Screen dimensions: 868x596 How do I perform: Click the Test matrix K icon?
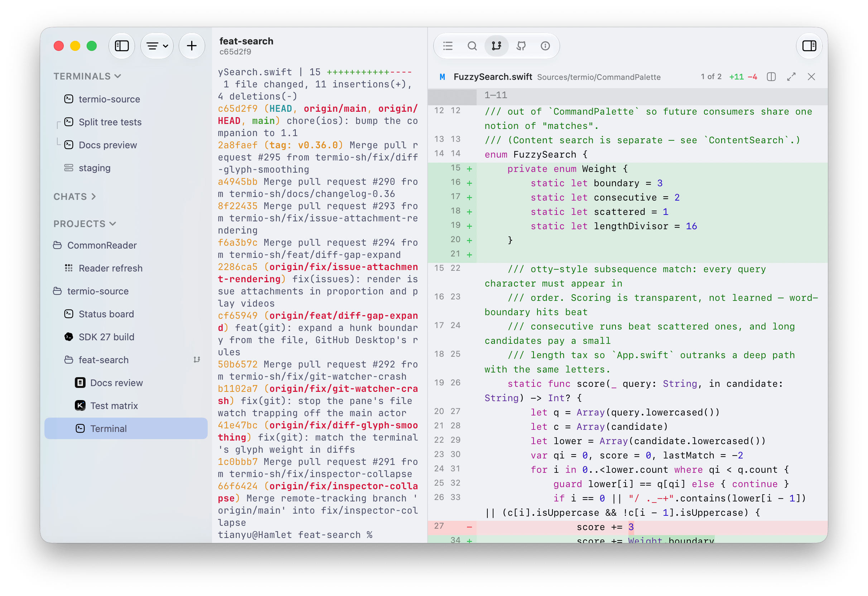click(x=80, y=405)
